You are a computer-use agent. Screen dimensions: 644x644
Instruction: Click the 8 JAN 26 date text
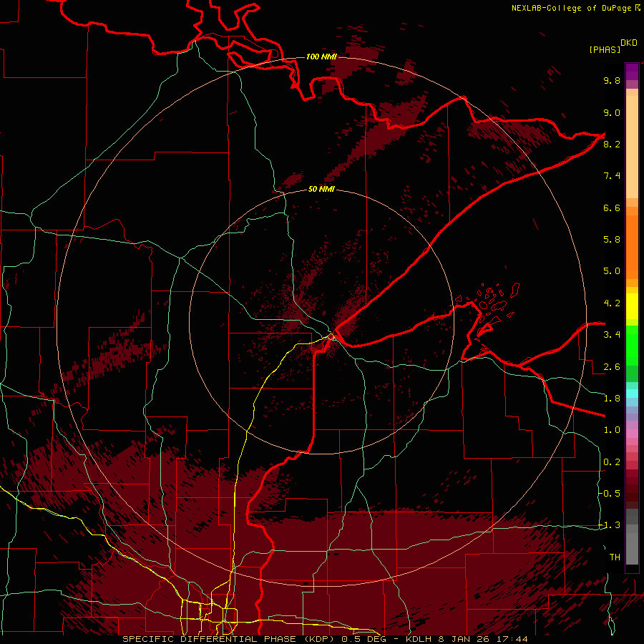pyautogui.click(x=464, y=639)
